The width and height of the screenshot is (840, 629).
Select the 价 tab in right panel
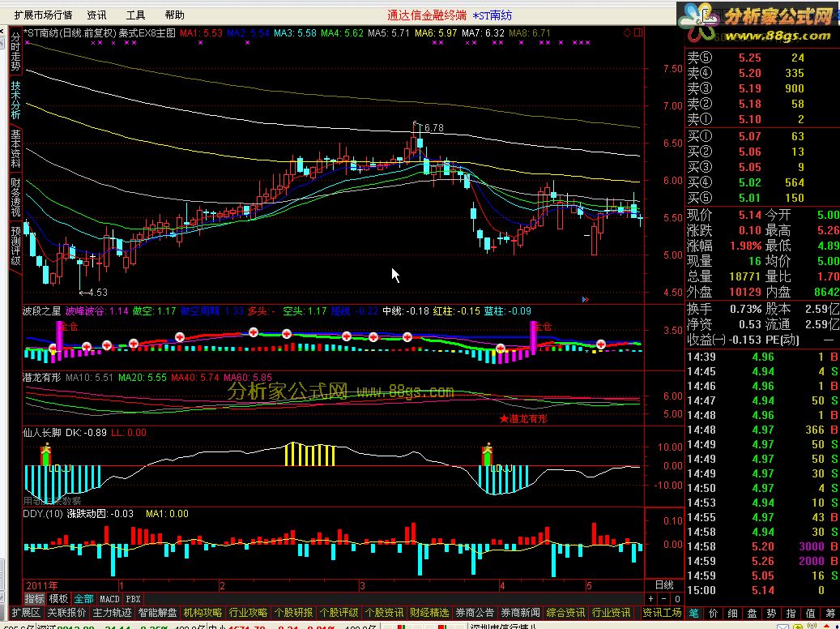(714, 614)
